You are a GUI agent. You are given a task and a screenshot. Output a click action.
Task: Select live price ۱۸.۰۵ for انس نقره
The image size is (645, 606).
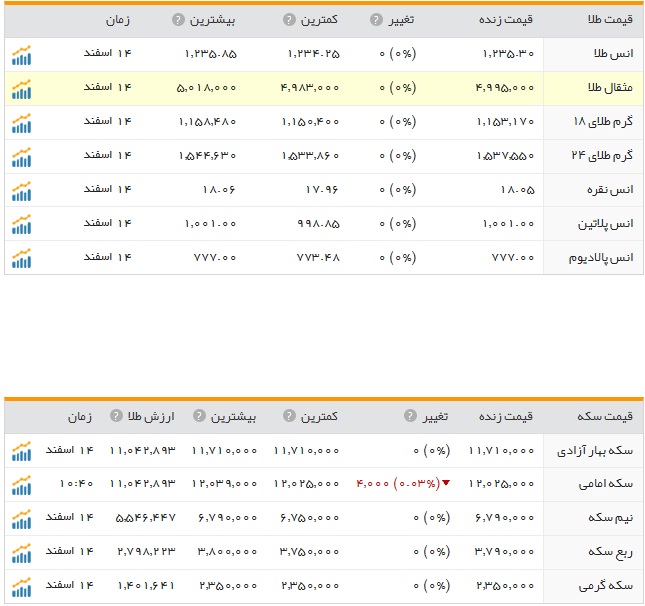click(517, 190)
